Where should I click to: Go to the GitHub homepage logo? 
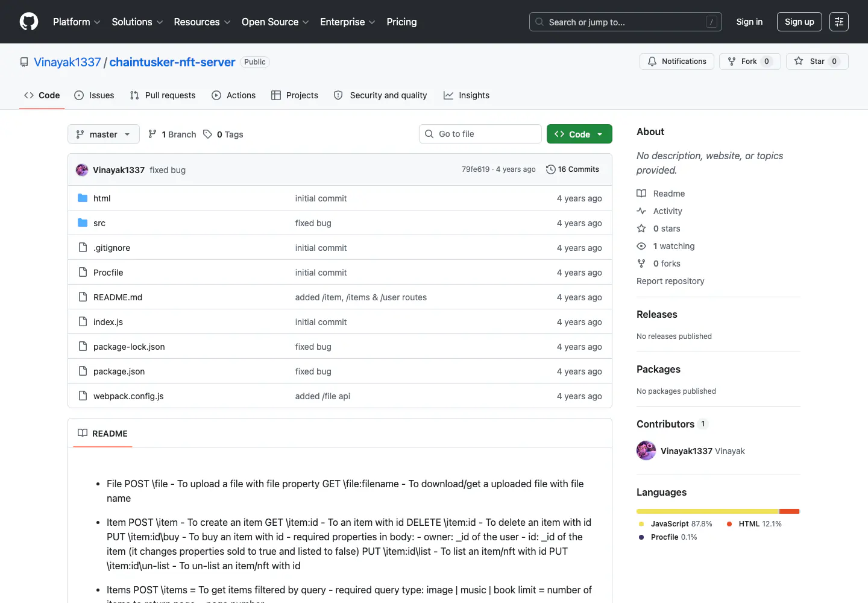coord(29,22)
